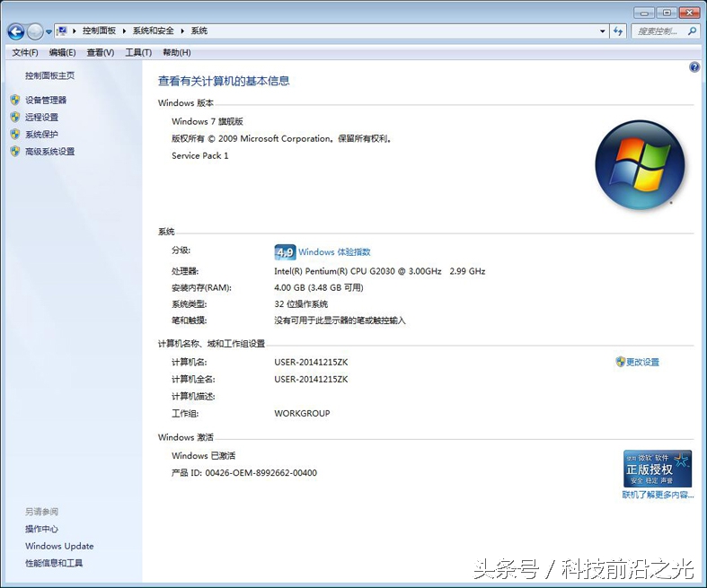This screenshot has width=707, height=588.
Task: Click the shield icon beside 高级系统设置
Action: [15, 152]
